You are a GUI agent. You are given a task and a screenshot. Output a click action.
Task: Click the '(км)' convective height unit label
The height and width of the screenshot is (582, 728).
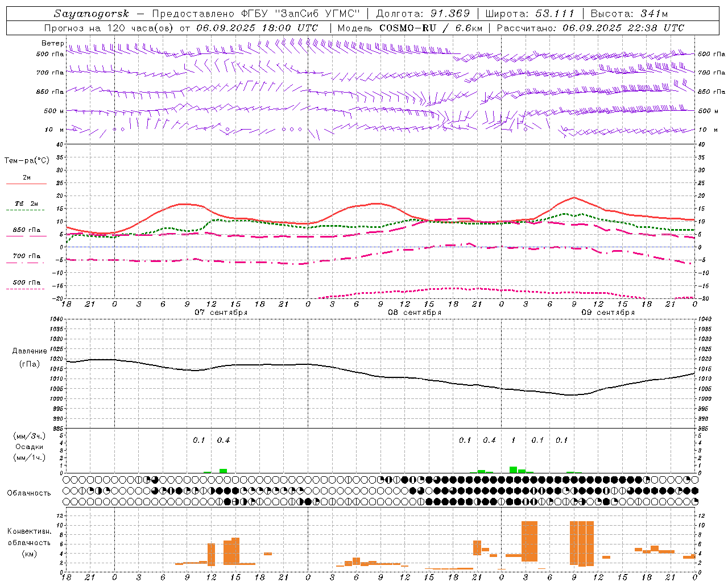30,554
